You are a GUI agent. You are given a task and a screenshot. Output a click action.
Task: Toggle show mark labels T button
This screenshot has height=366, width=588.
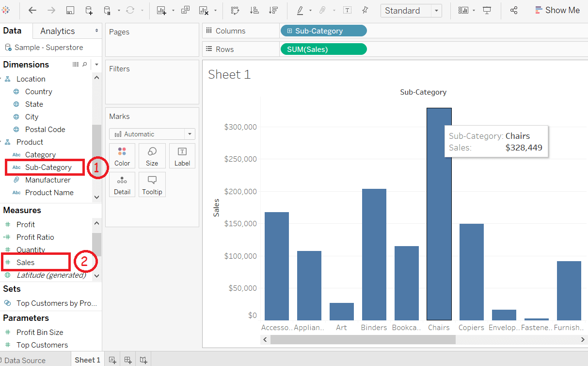[x=347, y=10]
